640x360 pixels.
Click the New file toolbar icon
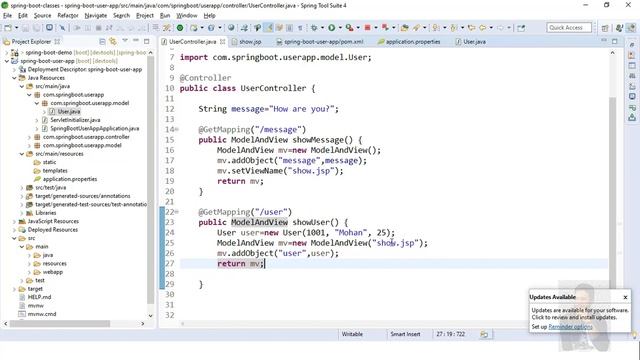pyautogui.click(x=8, y=28)
